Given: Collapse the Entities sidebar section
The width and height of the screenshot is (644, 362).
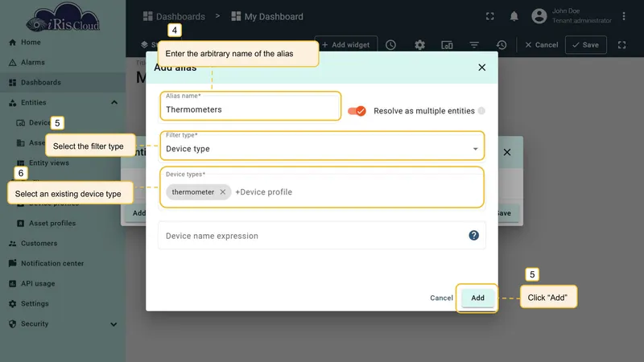Looking at the screenshot, I should [114, 103].
